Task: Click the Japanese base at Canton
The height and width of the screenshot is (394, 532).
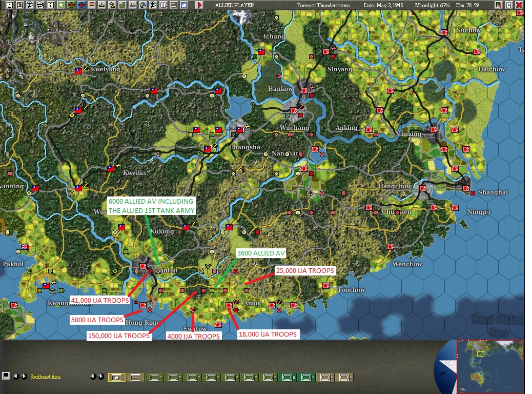Action: tap(143, 266)
